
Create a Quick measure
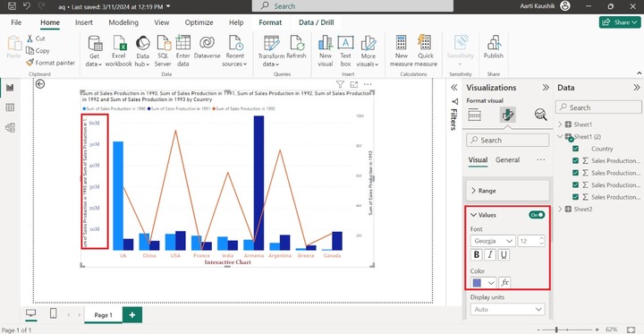click(426, 51)
